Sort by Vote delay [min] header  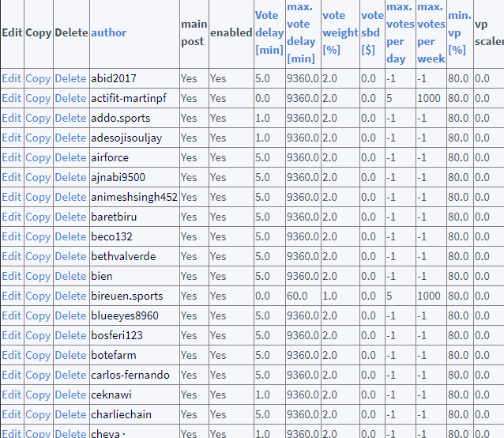pos(269,32)
